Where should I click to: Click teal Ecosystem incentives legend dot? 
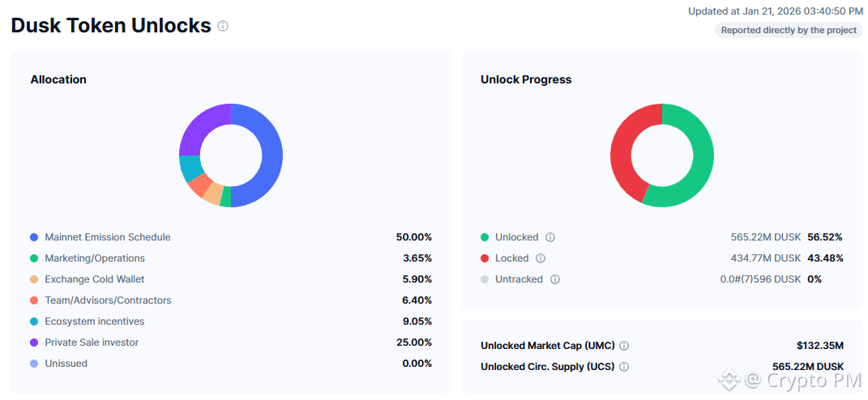pos(34,321)
